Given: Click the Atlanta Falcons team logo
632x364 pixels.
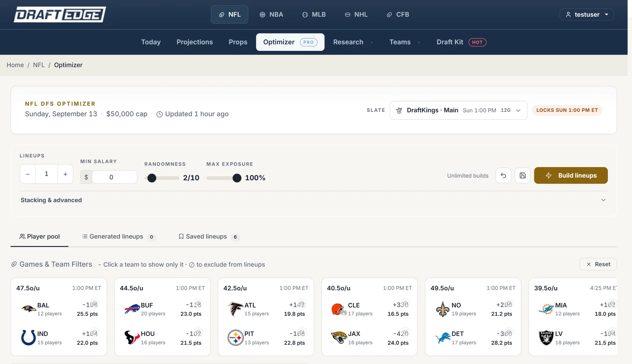Looking at the screenshot, I should tap(235, 309).
